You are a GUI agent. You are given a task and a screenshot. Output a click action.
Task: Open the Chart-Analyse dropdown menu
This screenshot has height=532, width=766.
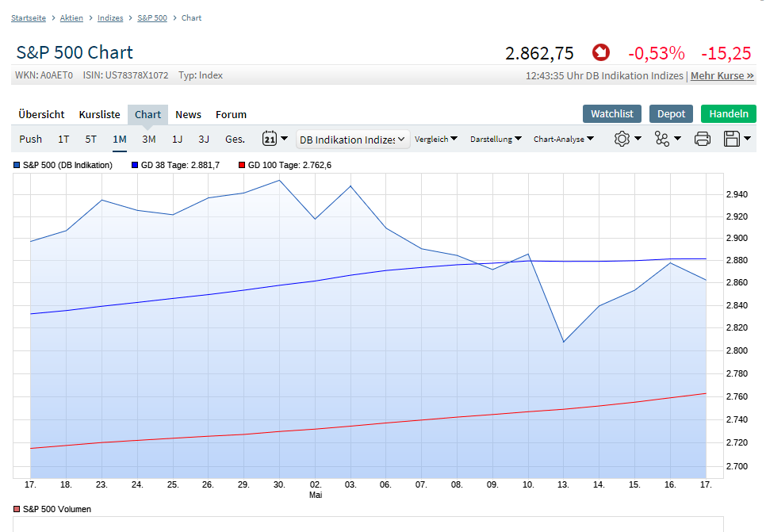[x=564, y=139]
